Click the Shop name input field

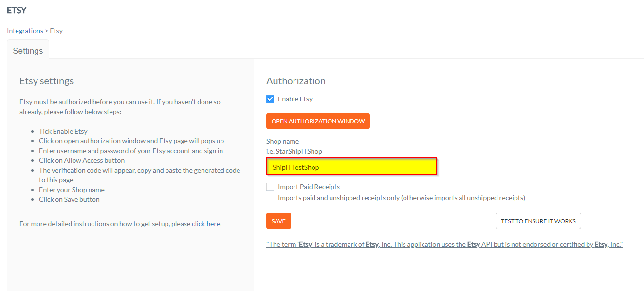[351, 167]
